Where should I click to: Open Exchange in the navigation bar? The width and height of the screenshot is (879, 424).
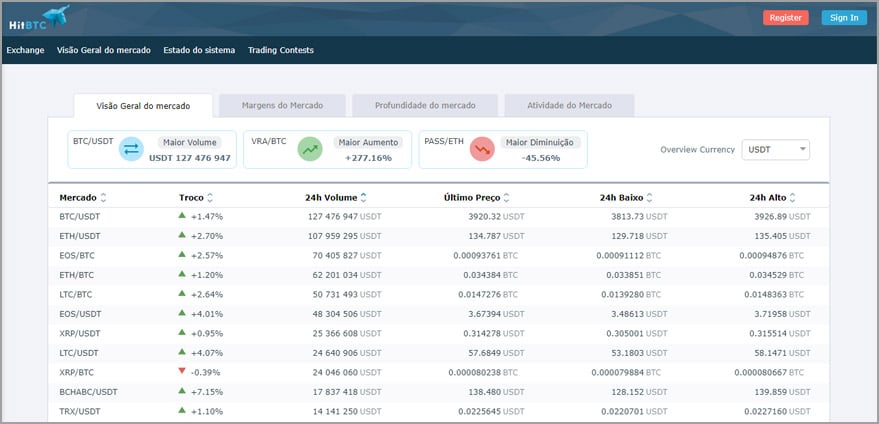(25, 50)
